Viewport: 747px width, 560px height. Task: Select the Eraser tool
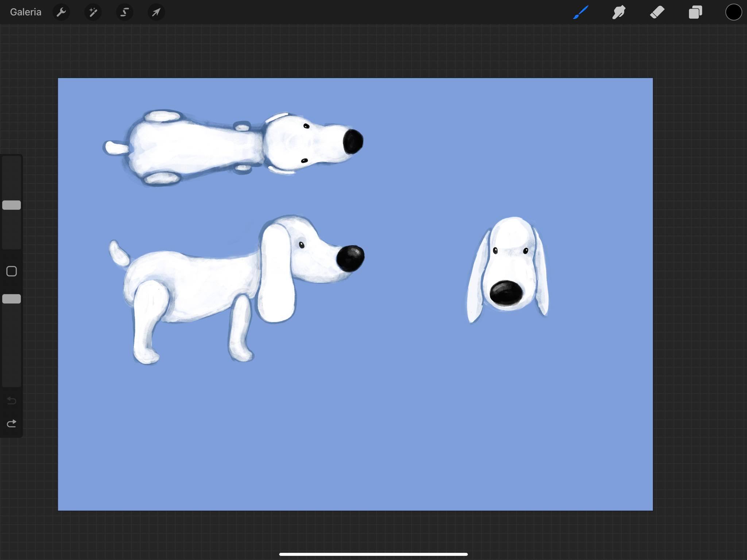(x=657, y=12)
